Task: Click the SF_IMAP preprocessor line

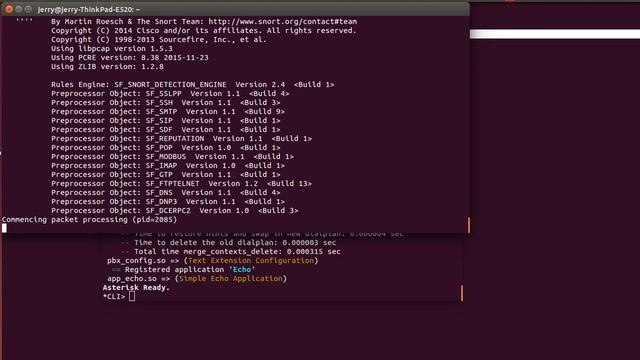Action: (x=168, y=165)
